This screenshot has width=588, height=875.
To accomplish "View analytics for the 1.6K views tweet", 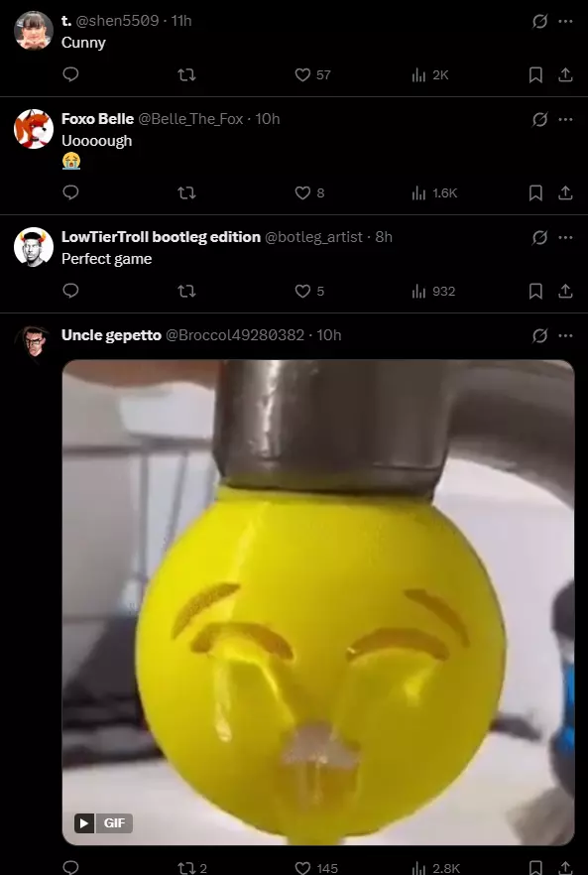I will click(x=434, y=193).
